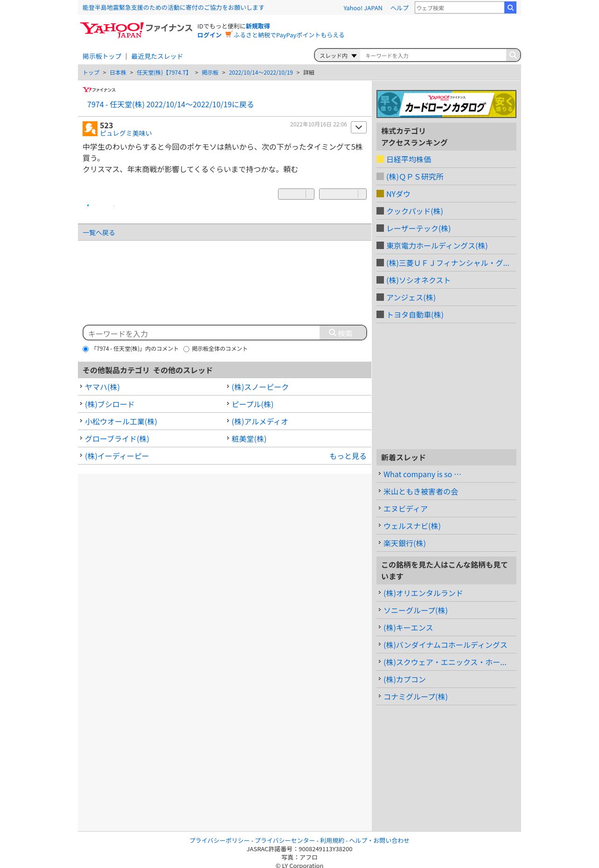Select the 掲示板全体のコメント radio button
Screen dimensions: 599x868
pos(186,349)
